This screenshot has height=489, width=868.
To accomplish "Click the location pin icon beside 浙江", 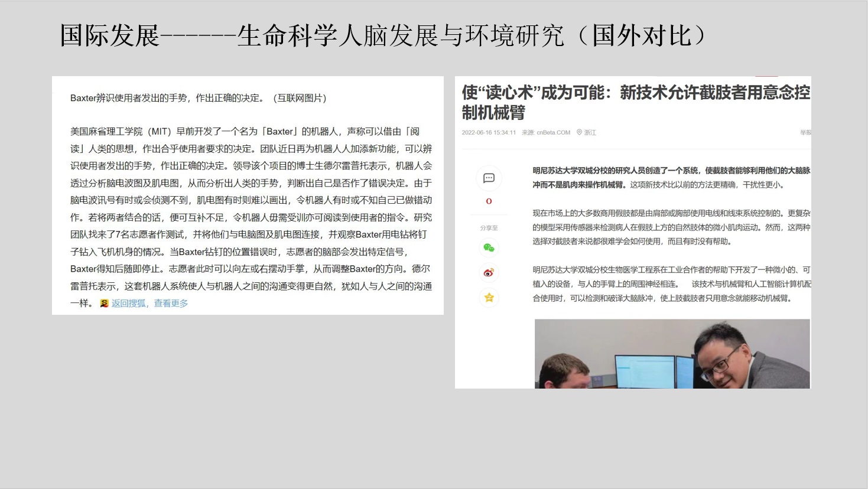I will point(579,132).
